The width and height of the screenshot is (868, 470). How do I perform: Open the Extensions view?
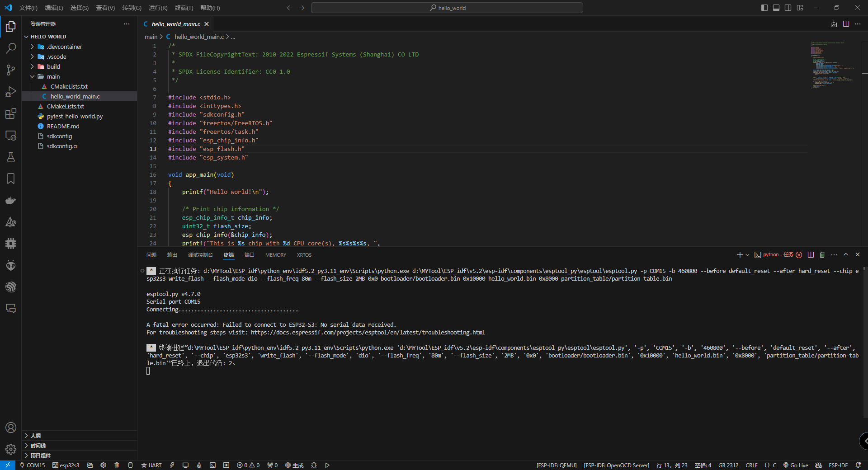tap(11, 113)
